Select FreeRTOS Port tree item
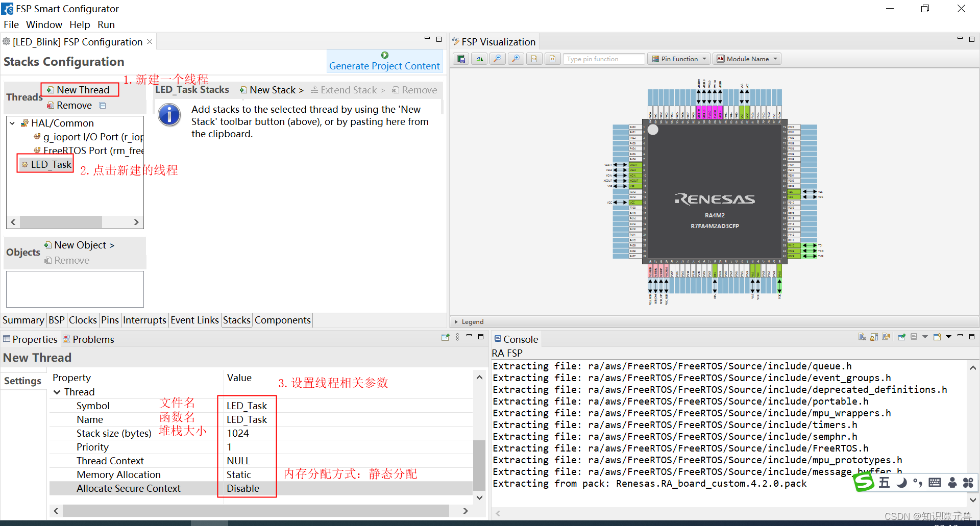Viewport: 980px width, 526px height. (88, 151)
